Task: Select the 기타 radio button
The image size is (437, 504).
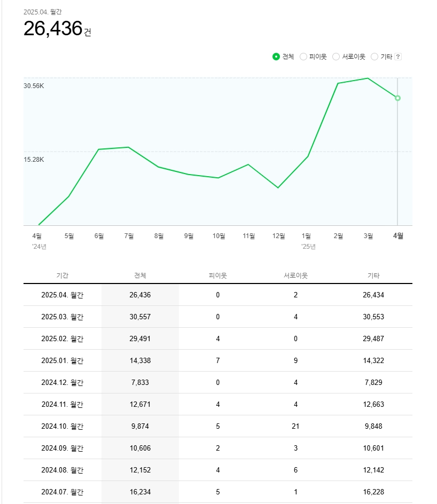Action: click(x=374, y=57)
